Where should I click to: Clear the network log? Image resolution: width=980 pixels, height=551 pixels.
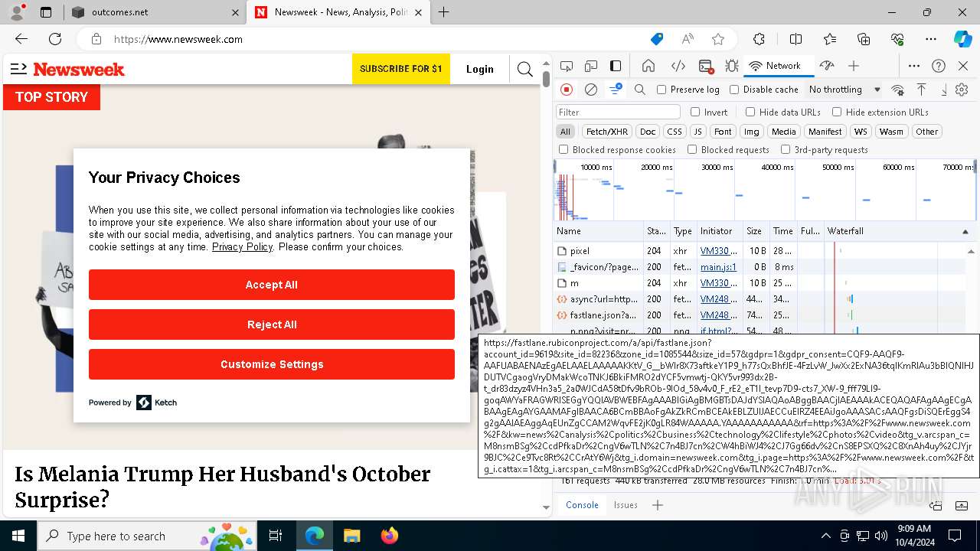coord(591,90)
